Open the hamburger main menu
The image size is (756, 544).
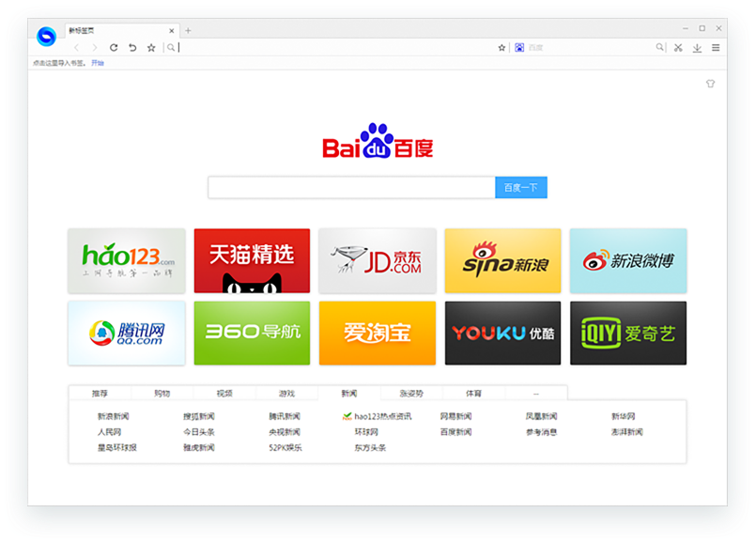point(716,47)
